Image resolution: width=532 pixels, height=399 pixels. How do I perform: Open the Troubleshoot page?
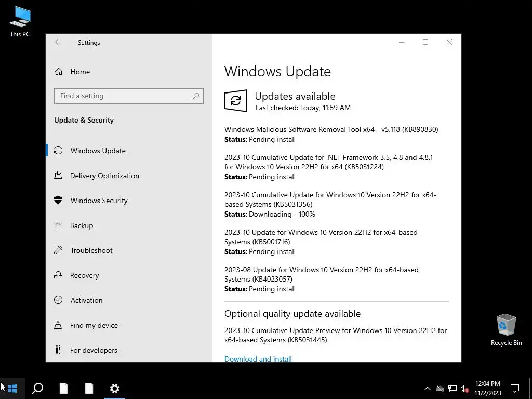91,250
